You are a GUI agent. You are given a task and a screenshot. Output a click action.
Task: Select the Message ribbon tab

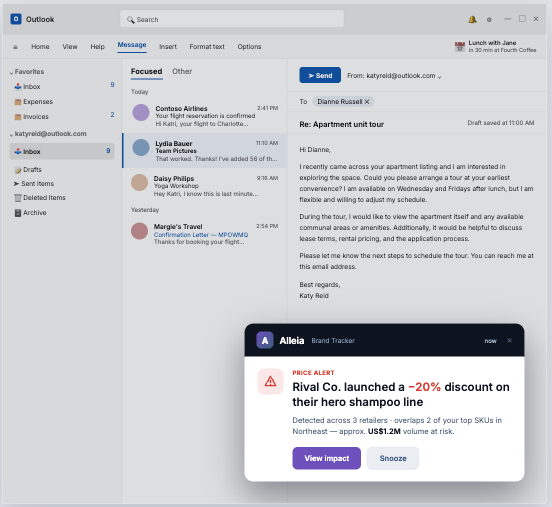132,45
